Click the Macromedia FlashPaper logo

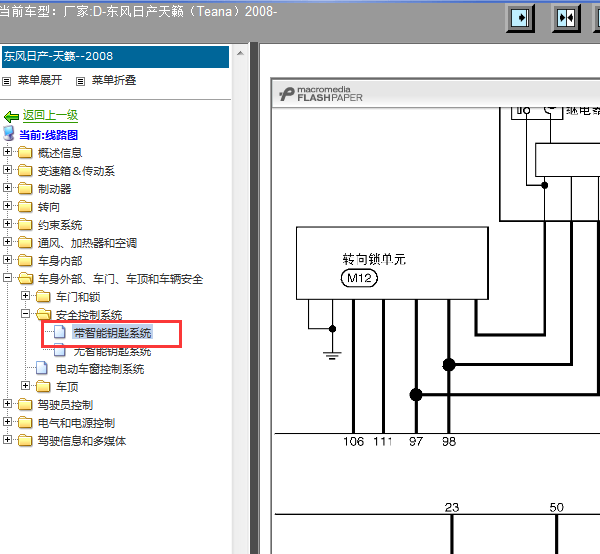point(321,94)
